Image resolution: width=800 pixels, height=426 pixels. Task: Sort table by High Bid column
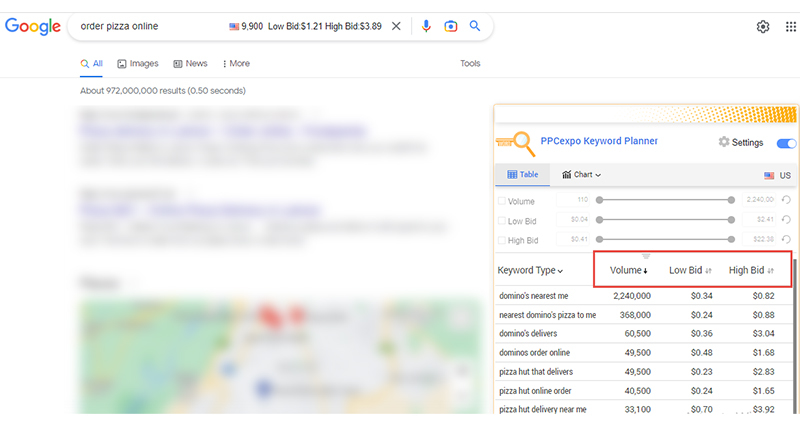pos(751,270)
